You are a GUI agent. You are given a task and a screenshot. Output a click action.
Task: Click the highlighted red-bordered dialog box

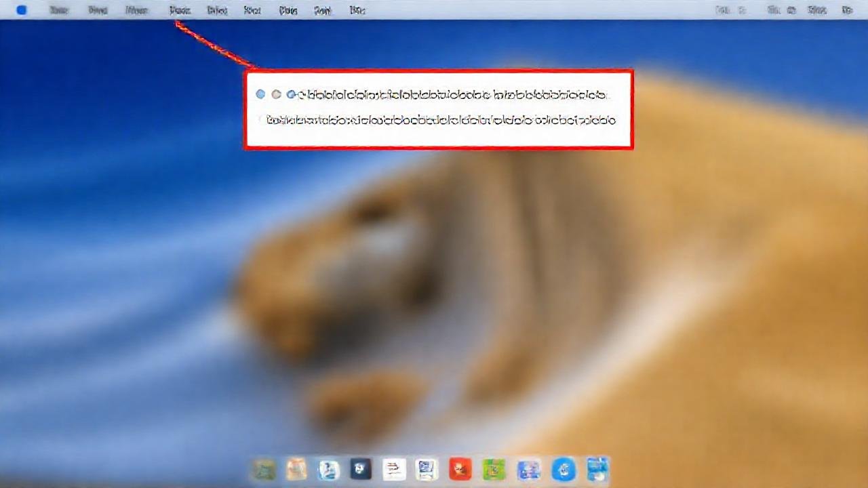click(x=438, y=108)
